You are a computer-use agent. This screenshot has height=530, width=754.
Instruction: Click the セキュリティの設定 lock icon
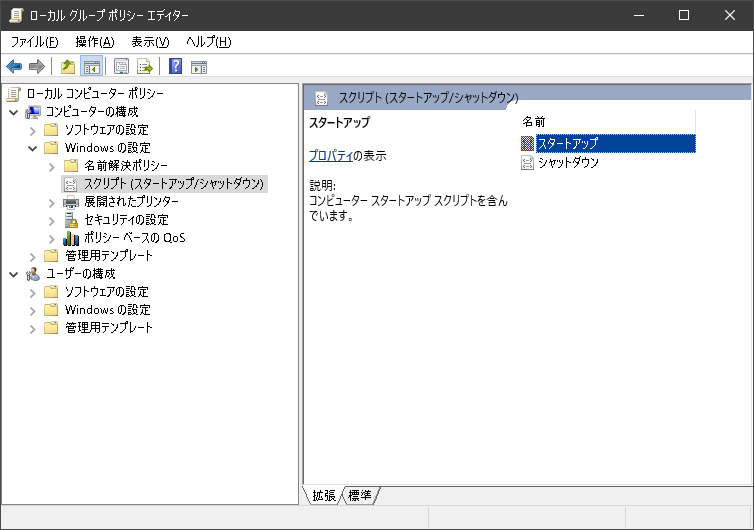coord(71,220)
